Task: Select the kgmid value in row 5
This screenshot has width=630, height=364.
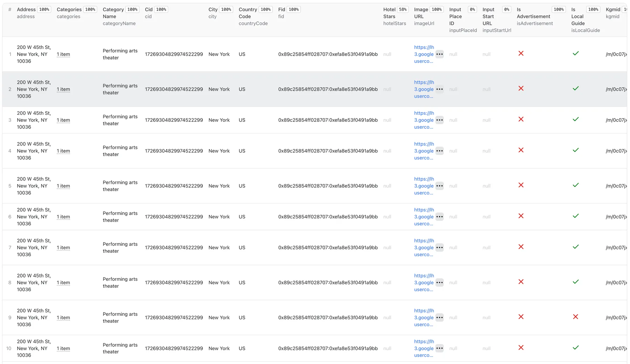Action: click(616, 186)
